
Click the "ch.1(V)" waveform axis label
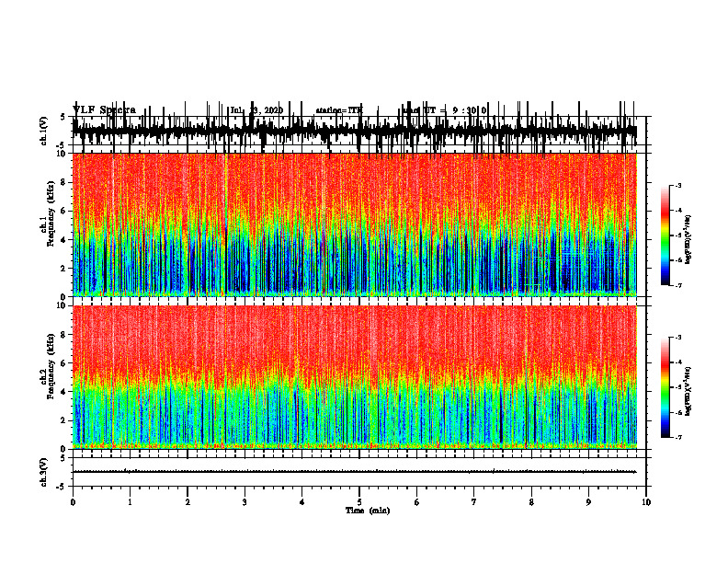[44, 131]
